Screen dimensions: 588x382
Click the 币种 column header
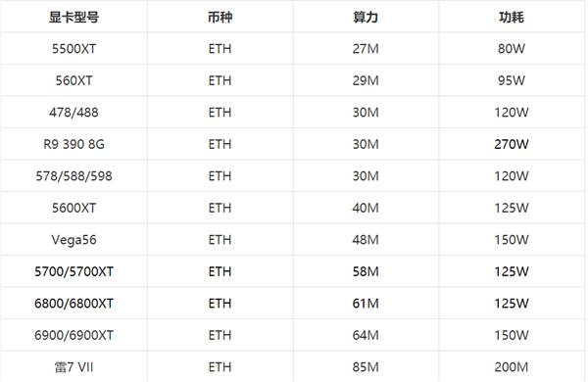click(220, 18)
